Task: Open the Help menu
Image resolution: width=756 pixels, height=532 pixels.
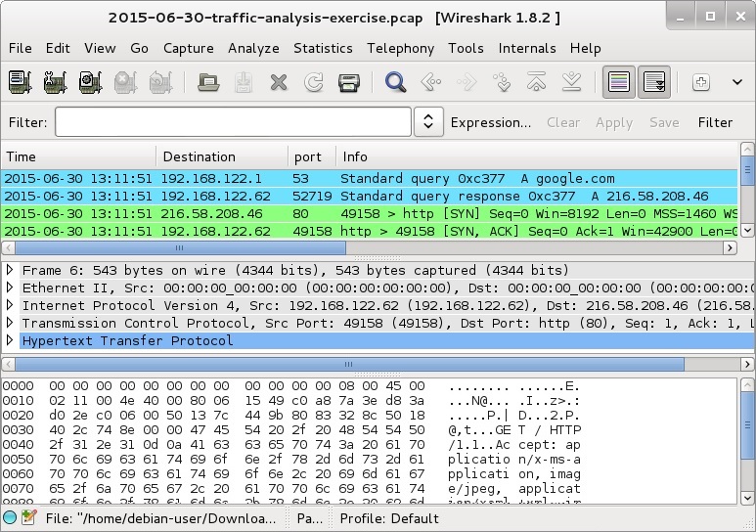Action: click(x=585, y=48)
